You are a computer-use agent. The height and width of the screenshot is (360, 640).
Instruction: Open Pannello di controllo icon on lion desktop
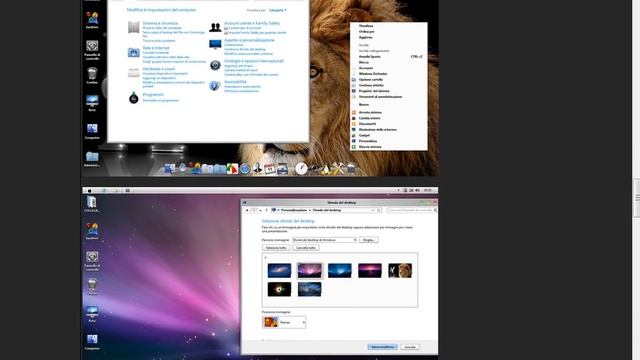(92, 46)
